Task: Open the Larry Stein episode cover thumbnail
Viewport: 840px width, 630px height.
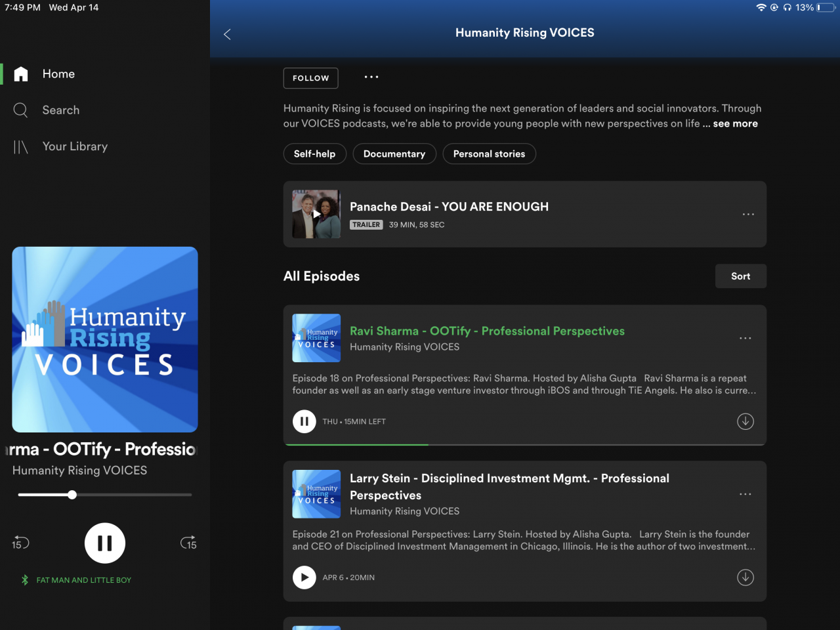Action: (316, 494)
